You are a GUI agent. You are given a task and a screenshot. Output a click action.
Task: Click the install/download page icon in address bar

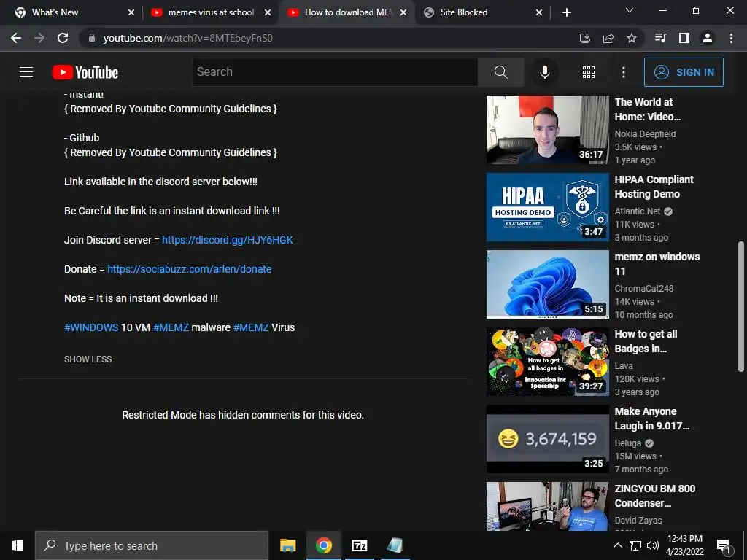584,38
